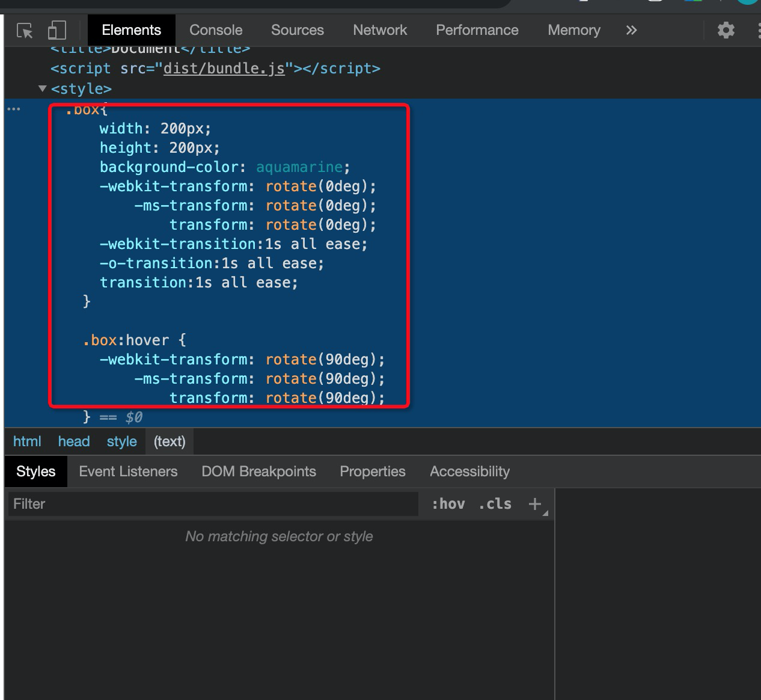Switch to the Elements tab
The width and height of the screenshot is (761, 700).
(x=131, y=30)
